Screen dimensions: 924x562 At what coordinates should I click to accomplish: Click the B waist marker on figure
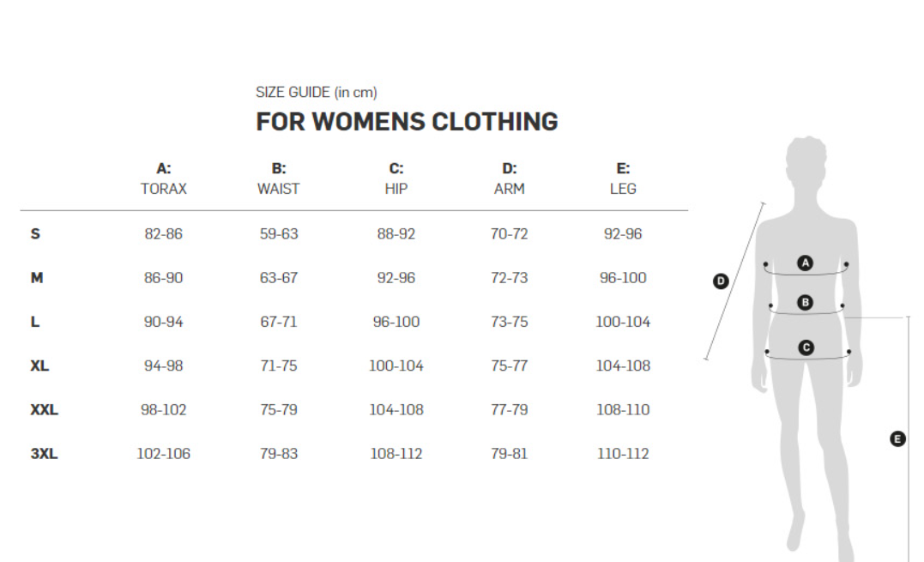pos(805,302)
